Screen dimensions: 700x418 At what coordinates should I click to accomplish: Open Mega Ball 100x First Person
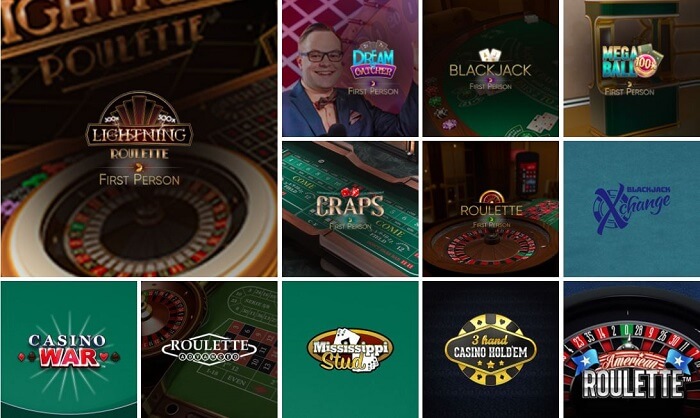coord(632,68)
